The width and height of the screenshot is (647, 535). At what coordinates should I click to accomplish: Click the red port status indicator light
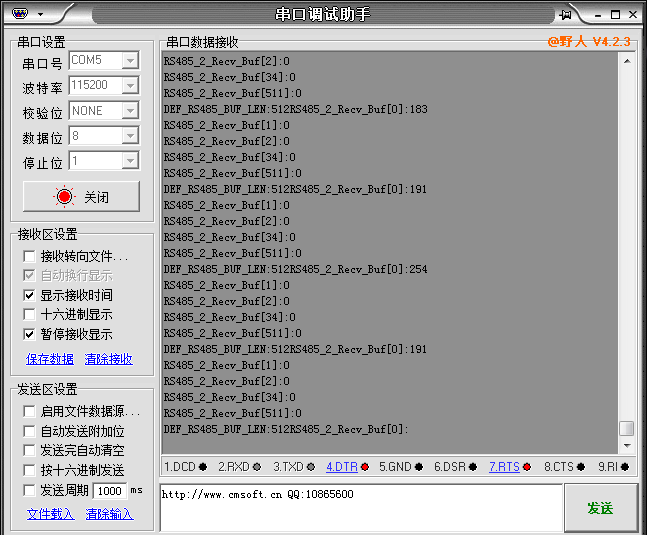click(64, 197)
